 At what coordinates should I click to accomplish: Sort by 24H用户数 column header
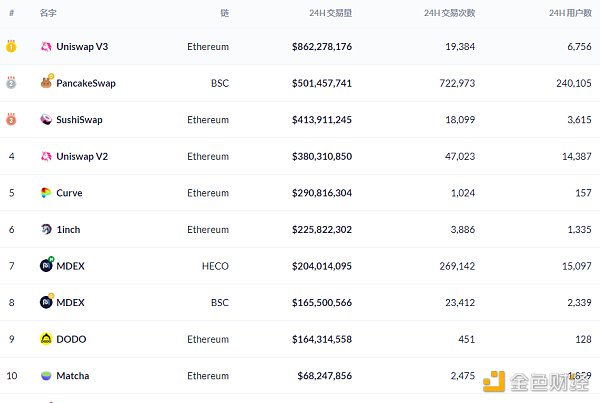(570, 14)
